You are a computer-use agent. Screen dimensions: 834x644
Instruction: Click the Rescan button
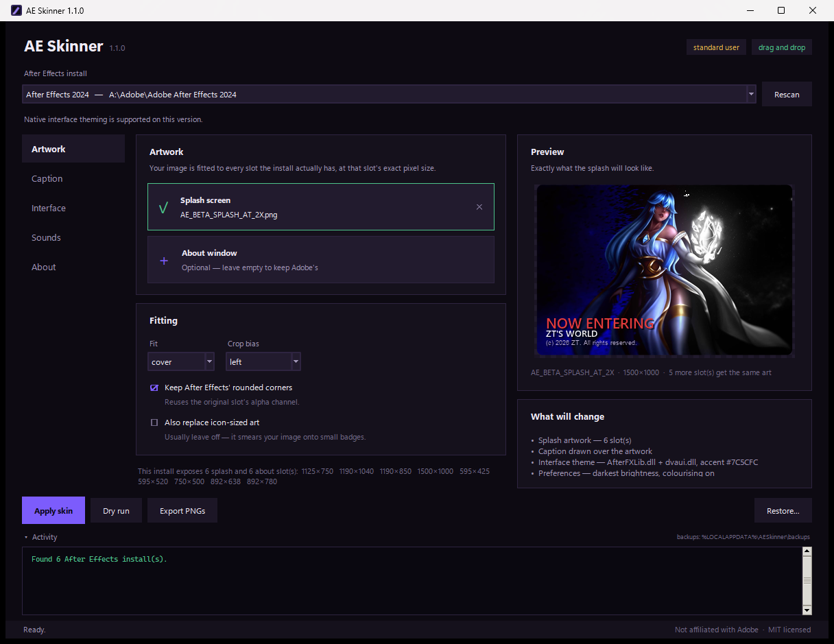(787, 95)
